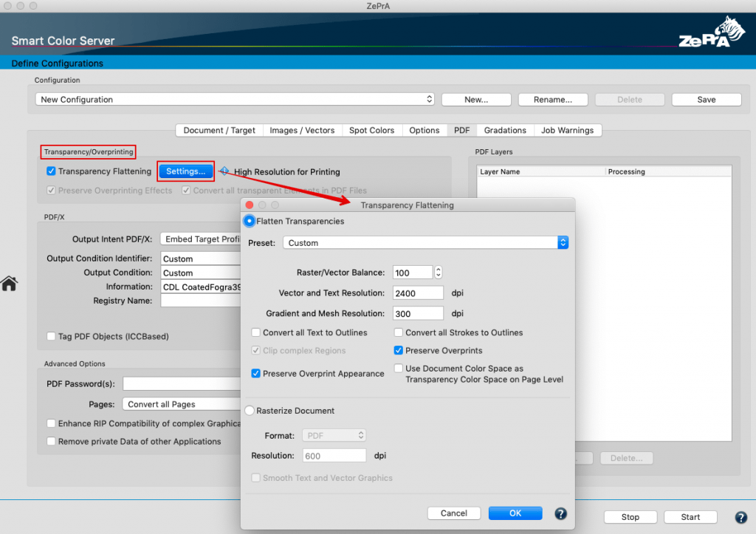Screen dimensions: 756x534
Task: Click Rename to rename the configuration
Action: click(x=552, y=98)
